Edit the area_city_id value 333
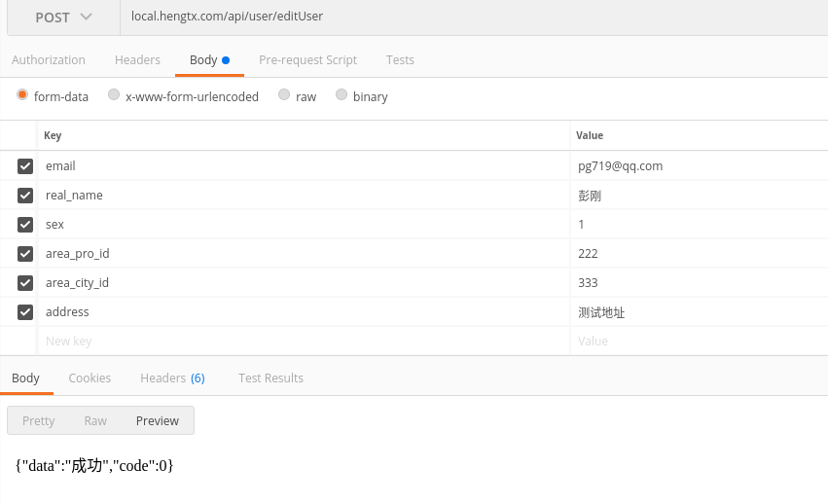Image resolution: width=828 pixels, height=504 pixels. (700, 282)
